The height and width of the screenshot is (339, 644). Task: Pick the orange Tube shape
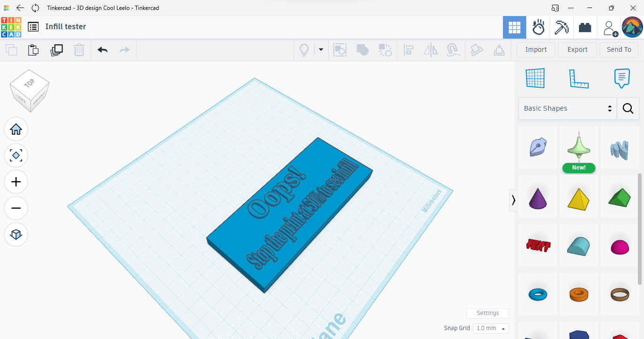click(x=579, y=294)
